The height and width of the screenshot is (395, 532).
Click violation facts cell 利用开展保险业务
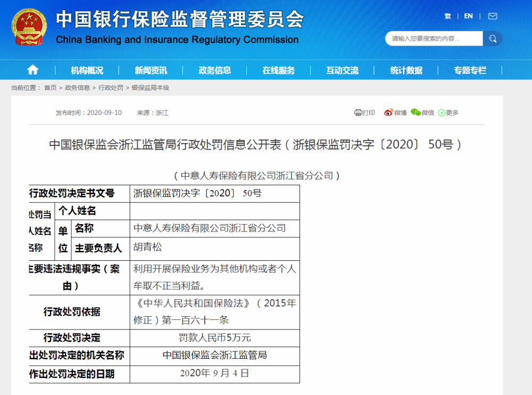coord(215,277)
